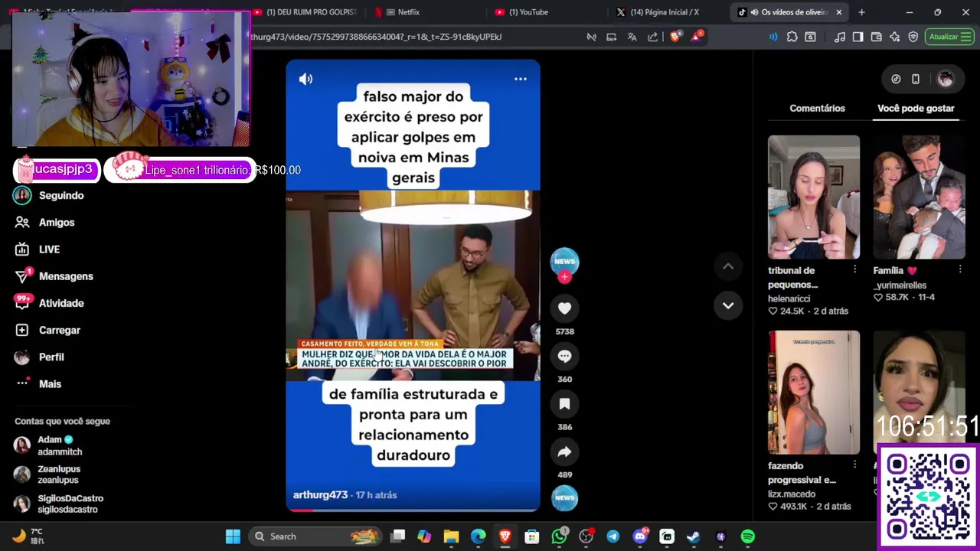Share the video with the arrow icon
This screenshot has width=980, height=551.
[564, 452]
